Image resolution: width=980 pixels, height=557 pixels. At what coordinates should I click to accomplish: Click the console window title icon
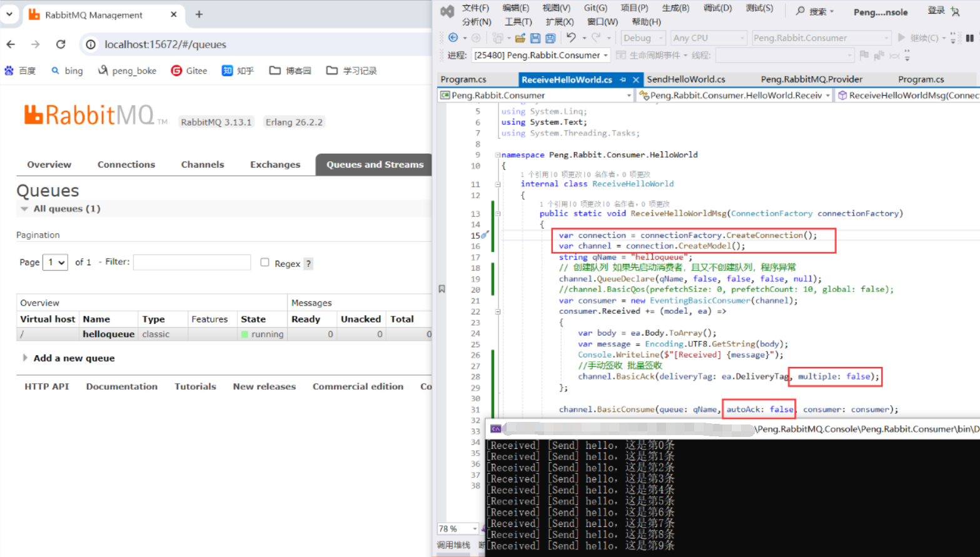(x=495, y=429)
